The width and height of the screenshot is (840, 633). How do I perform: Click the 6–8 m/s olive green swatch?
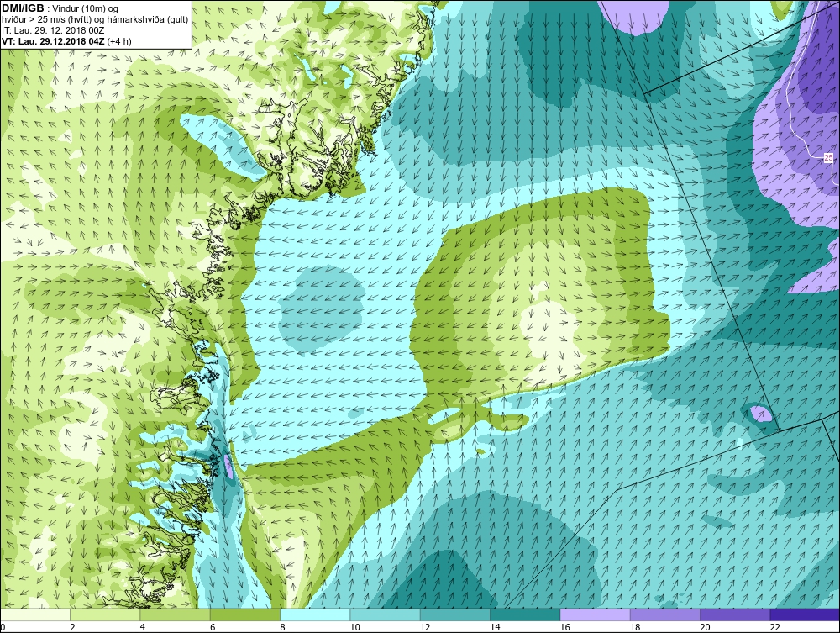coord(245,615)
